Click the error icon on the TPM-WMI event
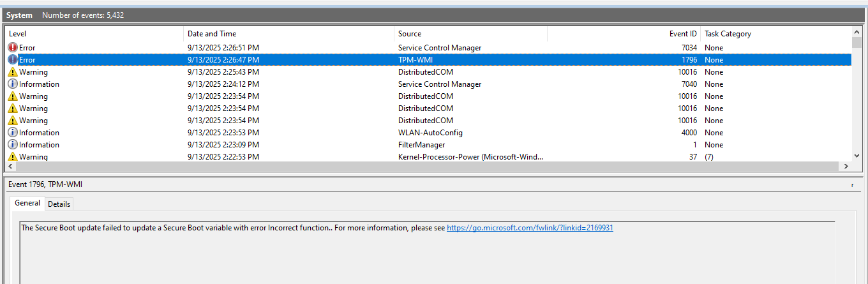Image resolution: width=868 pixels, height=284 pixels. [x=13, y=60]
